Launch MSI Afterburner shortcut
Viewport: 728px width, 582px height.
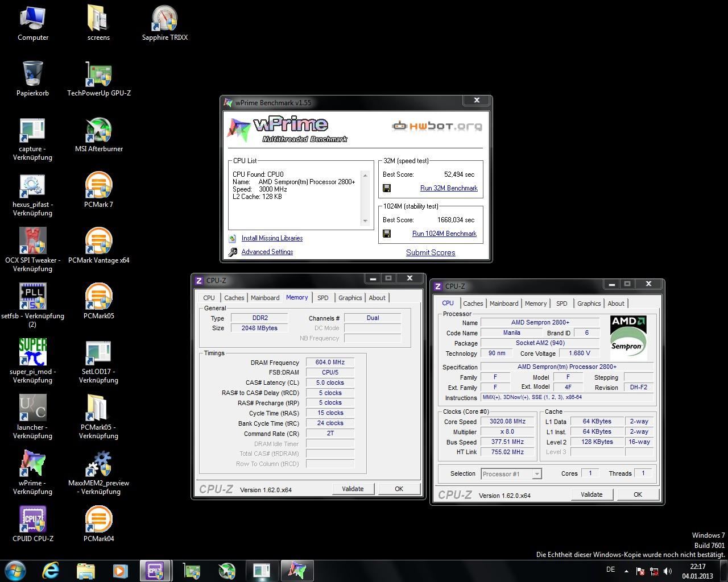point(99,134)
